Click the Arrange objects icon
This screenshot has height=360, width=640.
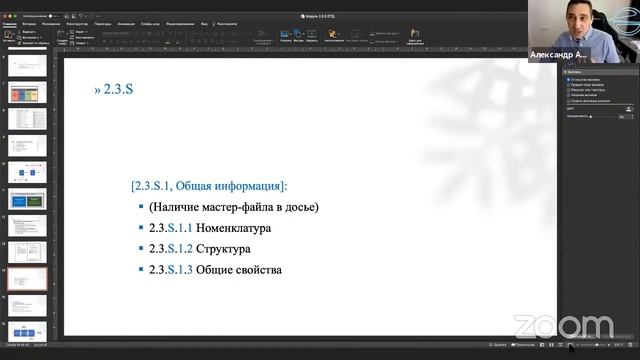tap(332, 34)
